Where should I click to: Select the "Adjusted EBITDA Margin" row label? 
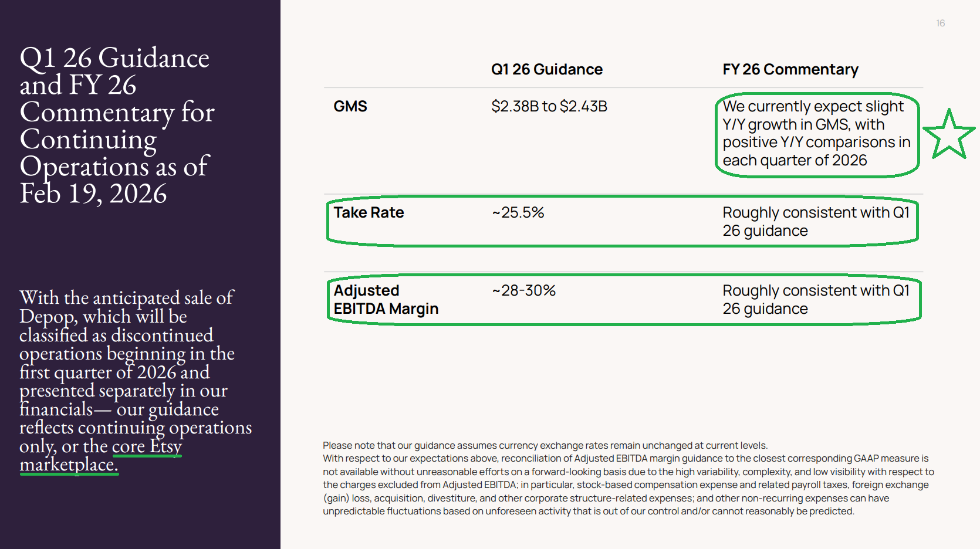(x=386, y=300)
